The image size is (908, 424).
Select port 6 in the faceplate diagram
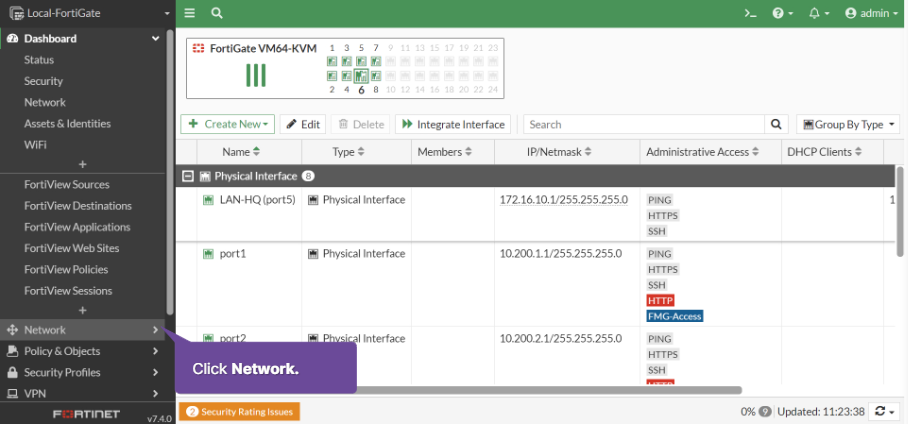point(361,76)
